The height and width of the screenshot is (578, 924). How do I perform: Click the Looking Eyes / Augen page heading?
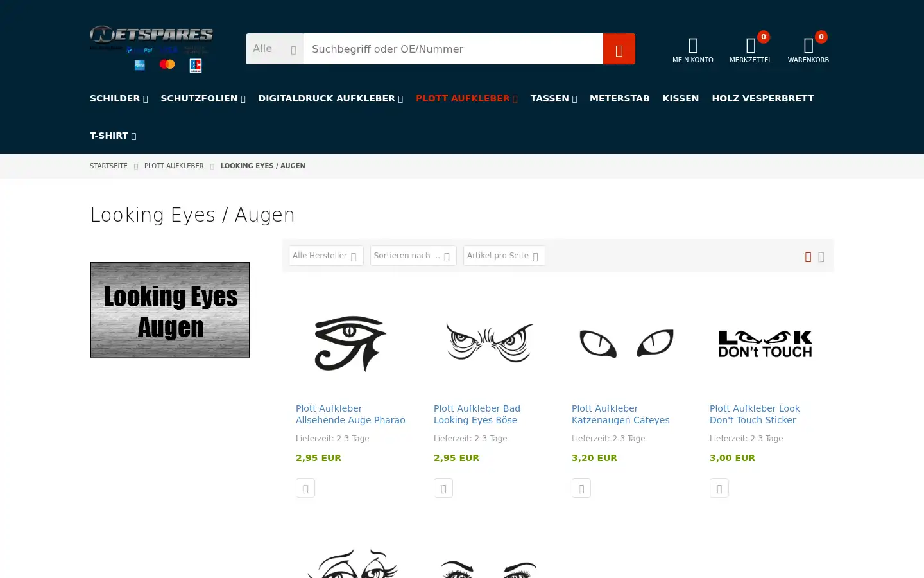pos(193,215)
